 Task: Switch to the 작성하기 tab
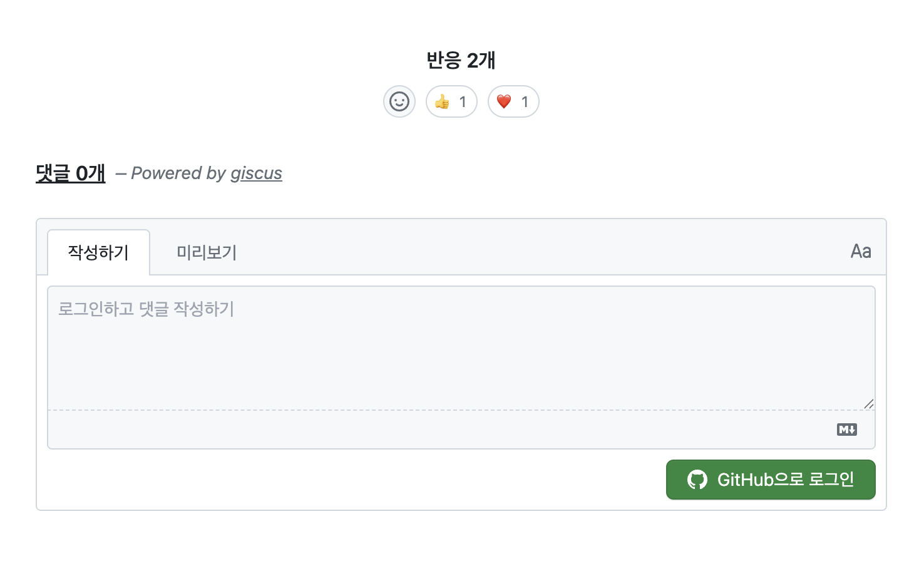tap(98, 252)
